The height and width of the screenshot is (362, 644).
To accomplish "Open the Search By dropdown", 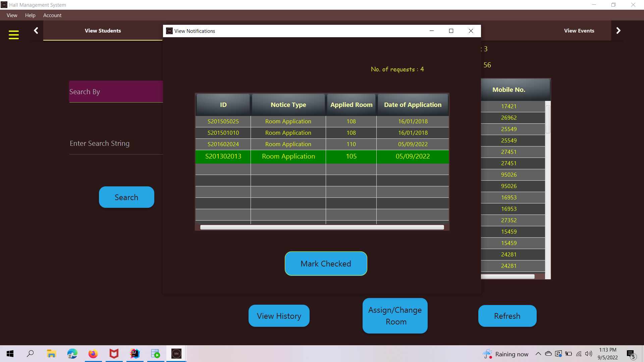I will pyautogui.click(x=116, y=92).
